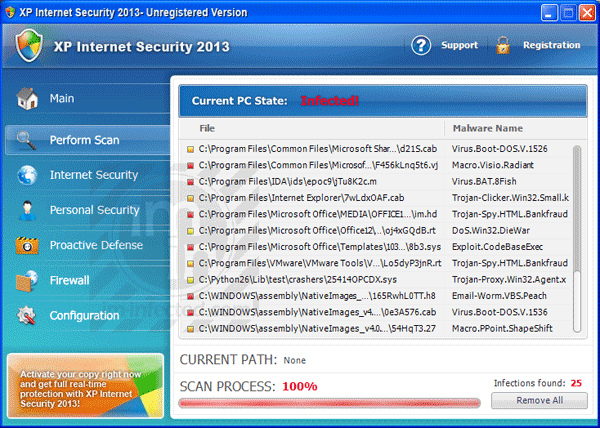Click threat icon of d21S.cab row

pos(190,149)
